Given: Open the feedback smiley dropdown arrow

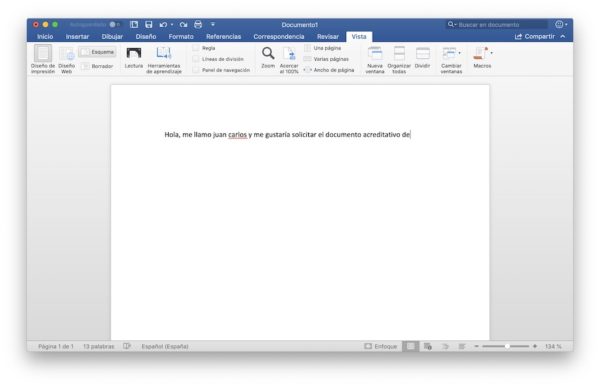Looking at the screenshot, I should pyautogui.click(x=566, y=25).
